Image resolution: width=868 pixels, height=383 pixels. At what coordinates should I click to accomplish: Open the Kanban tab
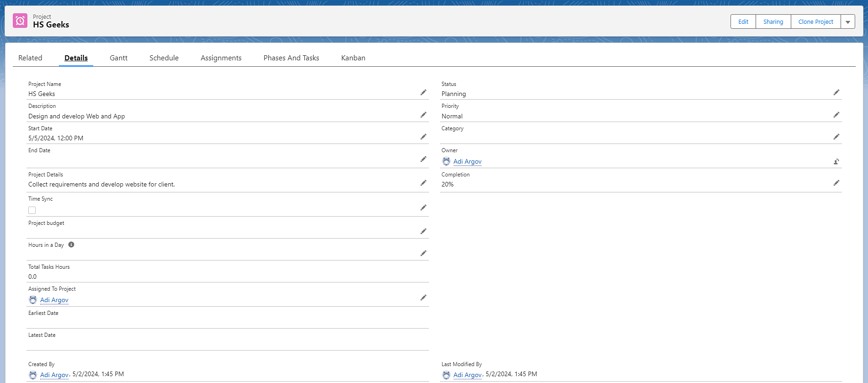tap(353, 58)
